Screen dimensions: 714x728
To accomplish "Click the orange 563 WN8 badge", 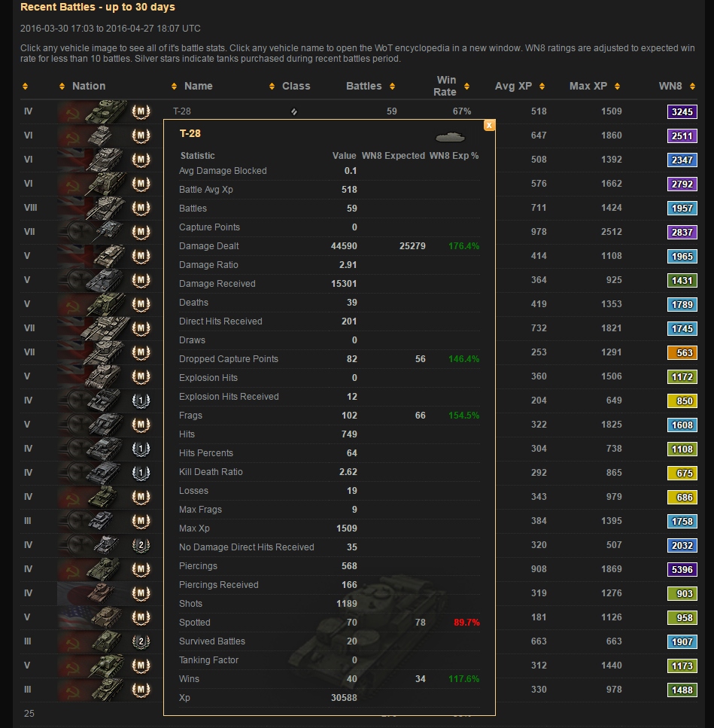I will (x=682, y=352).
